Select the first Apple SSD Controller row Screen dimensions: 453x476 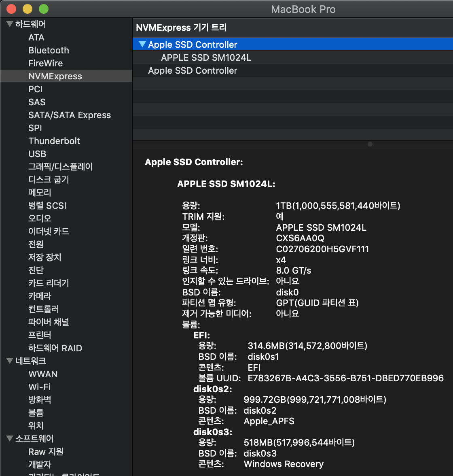pyautogui.click(x=293, y=45)
